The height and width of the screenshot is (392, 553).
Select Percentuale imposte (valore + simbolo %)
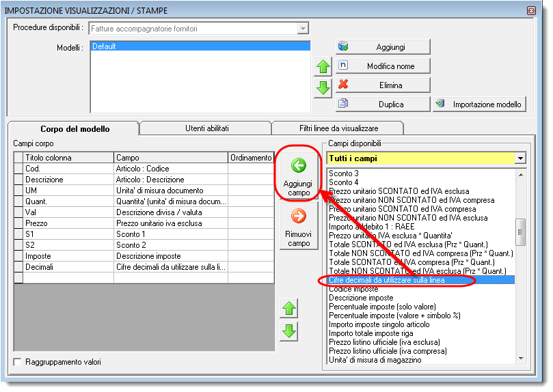(421, 316)
